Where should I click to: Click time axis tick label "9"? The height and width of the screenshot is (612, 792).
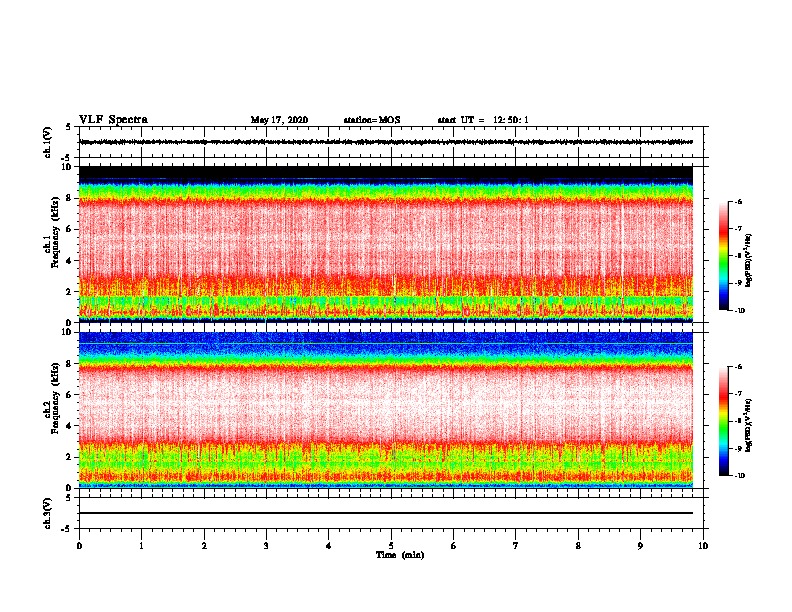pyautogui.click(x=640, y=546)
